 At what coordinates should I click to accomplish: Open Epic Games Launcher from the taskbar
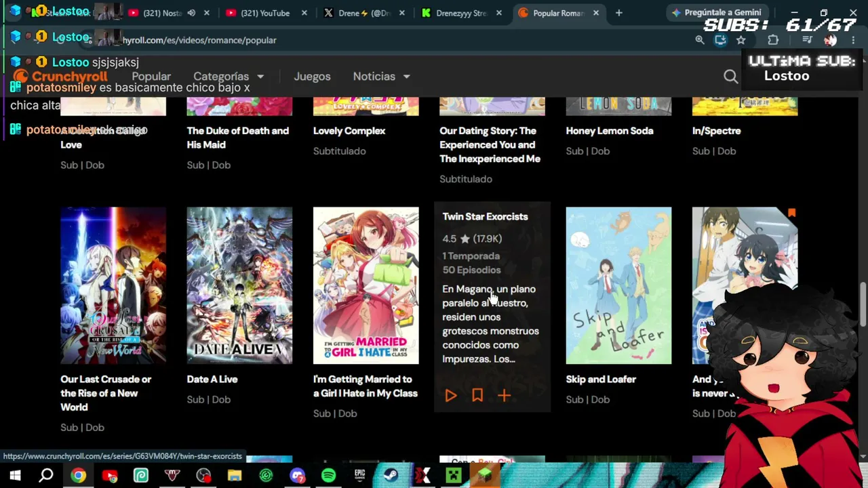pos(359,476)
